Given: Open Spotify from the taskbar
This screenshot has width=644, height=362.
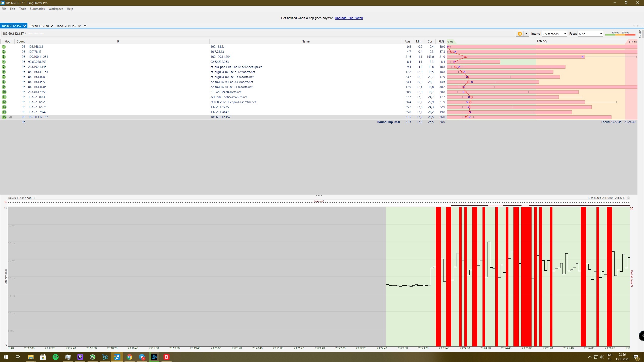Looking at the screenshot, I should [56, 357].
